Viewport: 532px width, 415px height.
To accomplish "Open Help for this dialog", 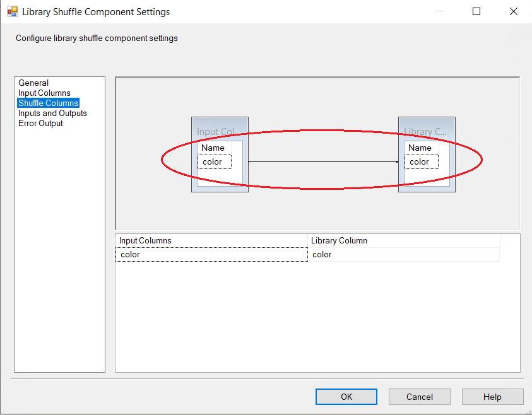I will pyautogui.click(x=492, y=397).
